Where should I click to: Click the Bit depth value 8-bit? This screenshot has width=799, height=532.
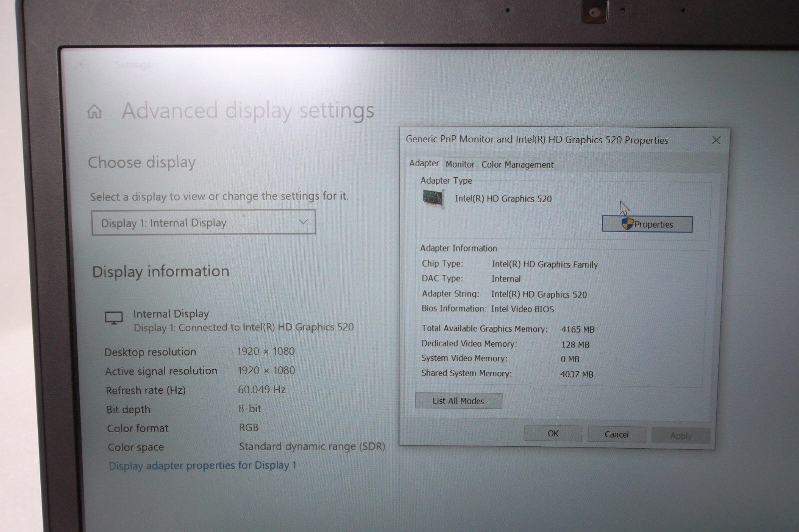(250, 408)
